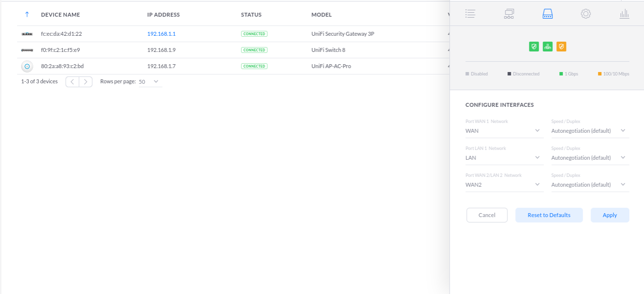Go to next page of devices
The image size is (644, 294).
coord(86,82)
